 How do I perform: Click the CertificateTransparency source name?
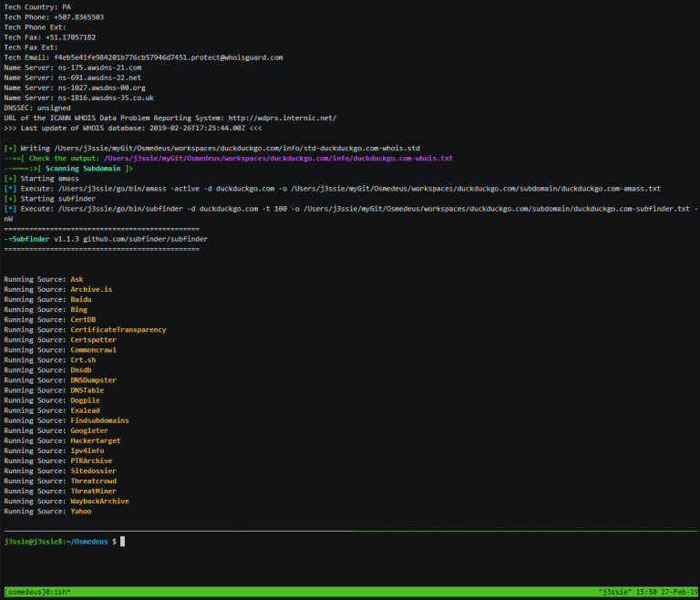click(x=118, y=330)
